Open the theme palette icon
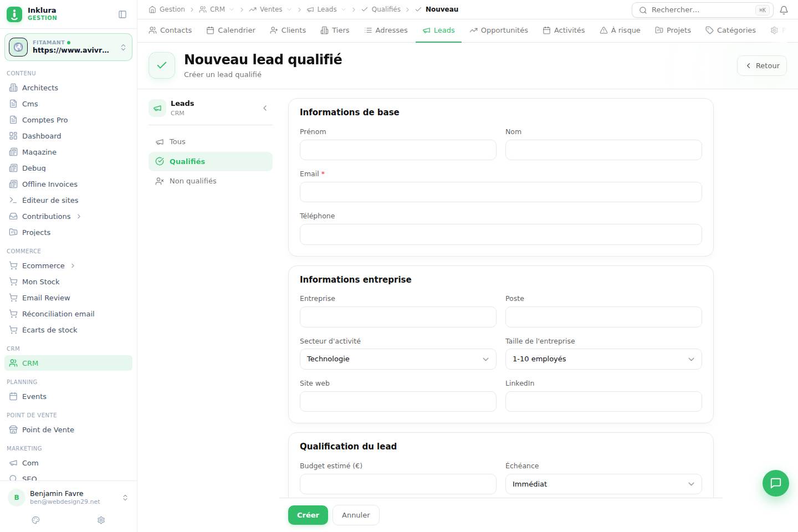Viewport: 798px width, 532px height. click(x=36, y=520)
